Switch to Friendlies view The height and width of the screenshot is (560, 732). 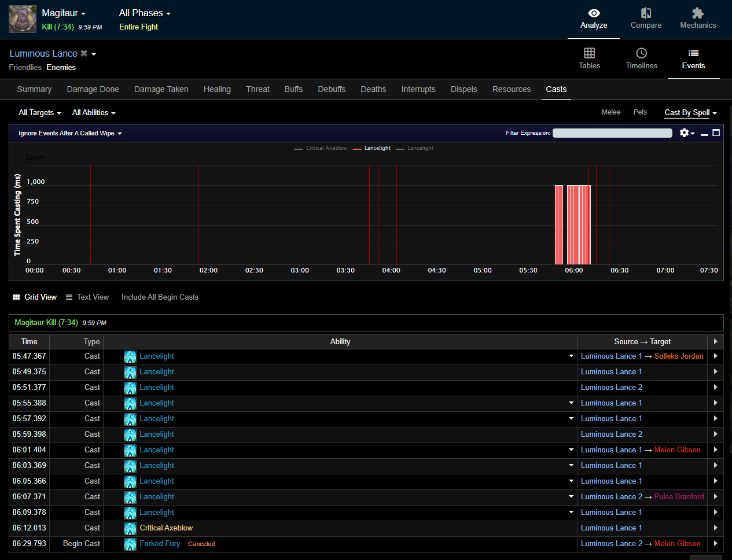click(25, 68)
